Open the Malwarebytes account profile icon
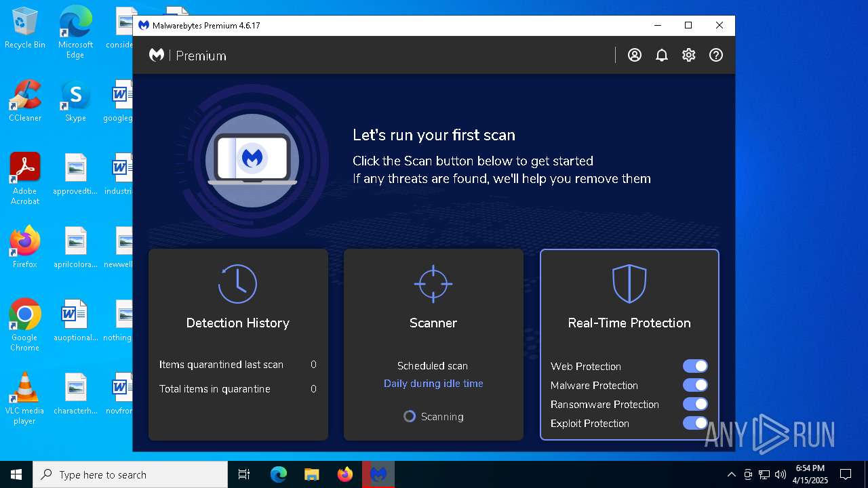 (635, 56)
